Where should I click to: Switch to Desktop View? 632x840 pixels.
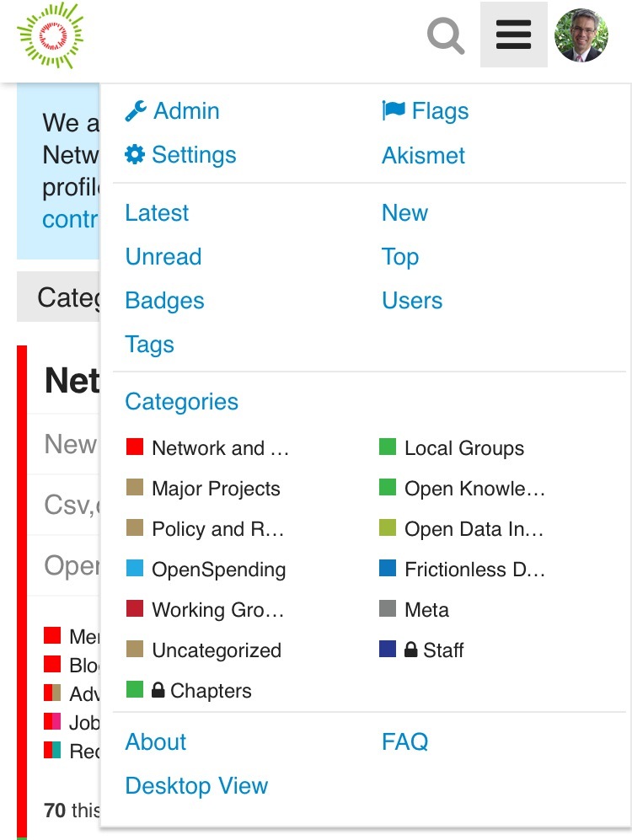(196, 785)
